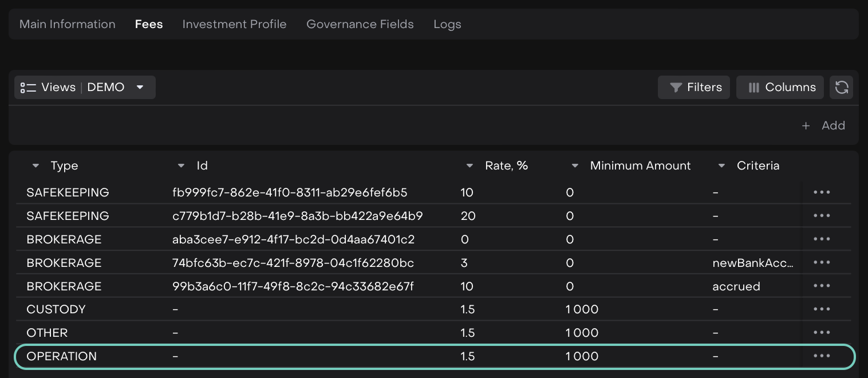The image size is (868, 378).
Task: Open three-dot menu for OPERATION row
Action: pos(822,356)
